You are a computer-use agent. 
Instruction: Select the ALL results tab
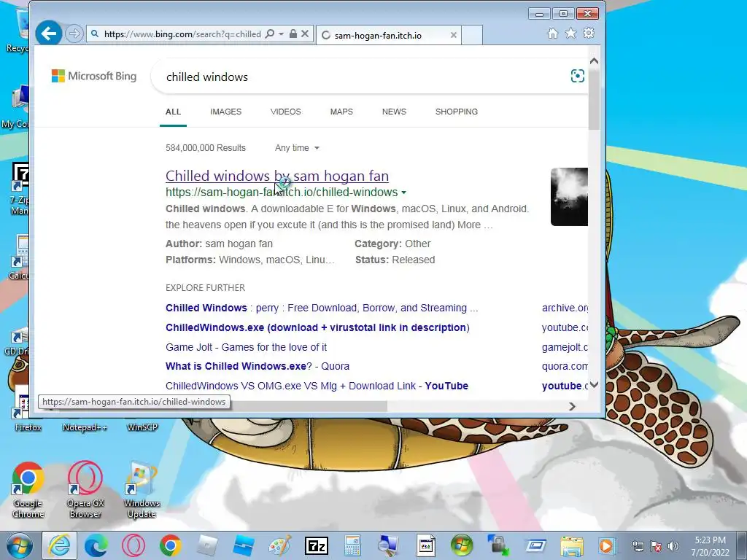173,112
